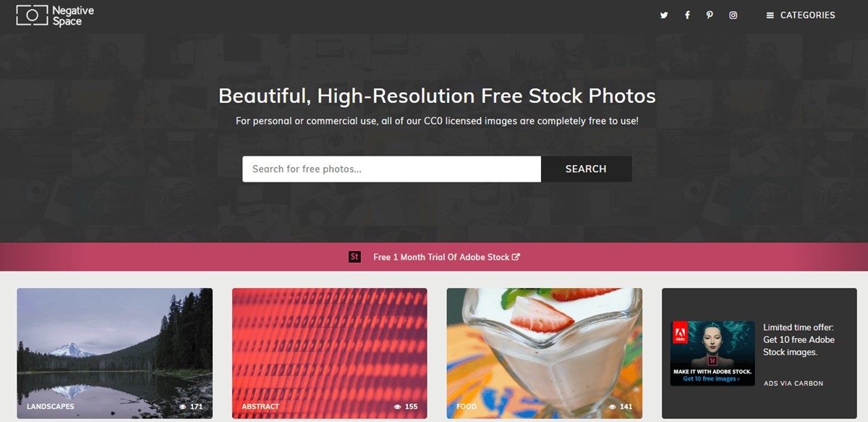Click the eye views icon on Landscapes photo
868x422 pixels.
click(x=183, y=407)
